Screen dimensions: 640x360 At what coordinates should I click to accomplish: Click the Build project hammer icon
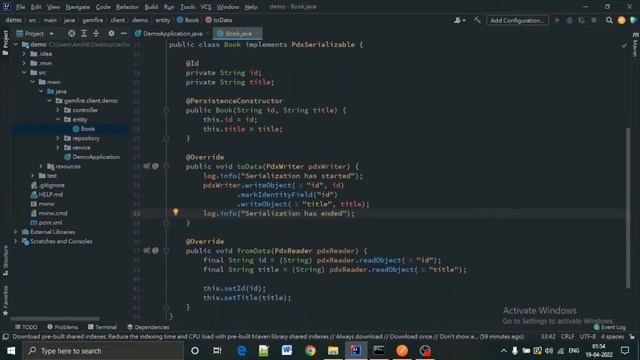pyautogui.click(x=477, y=20)
